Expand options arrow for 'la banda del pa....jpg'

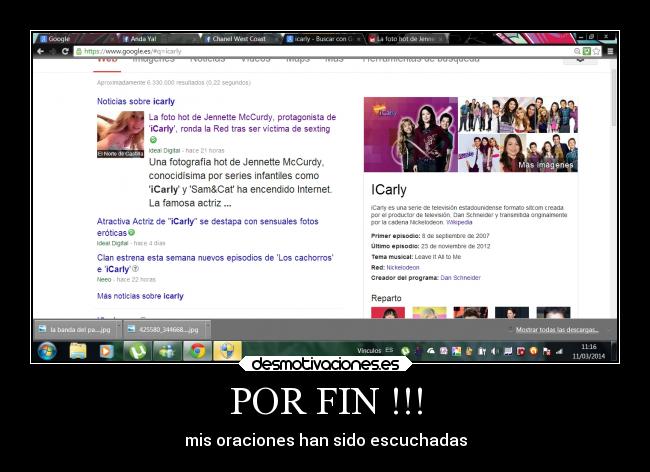tap(119, 329)
